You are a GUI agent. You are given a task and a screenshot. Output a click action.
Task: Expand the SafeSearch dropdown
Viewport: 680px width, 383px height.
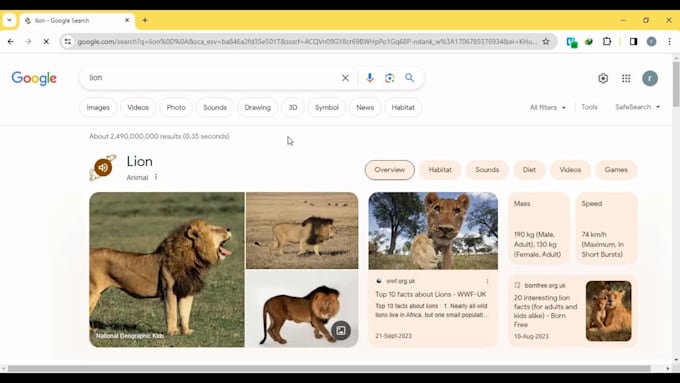[637, 107]
